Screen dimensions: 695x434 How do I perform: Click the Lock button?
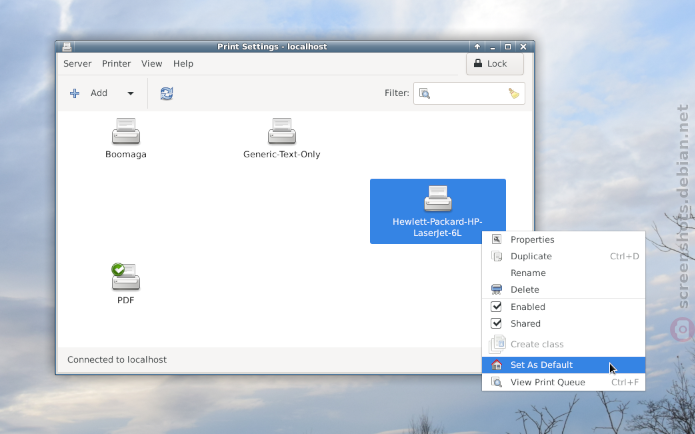tap(495, 64)
